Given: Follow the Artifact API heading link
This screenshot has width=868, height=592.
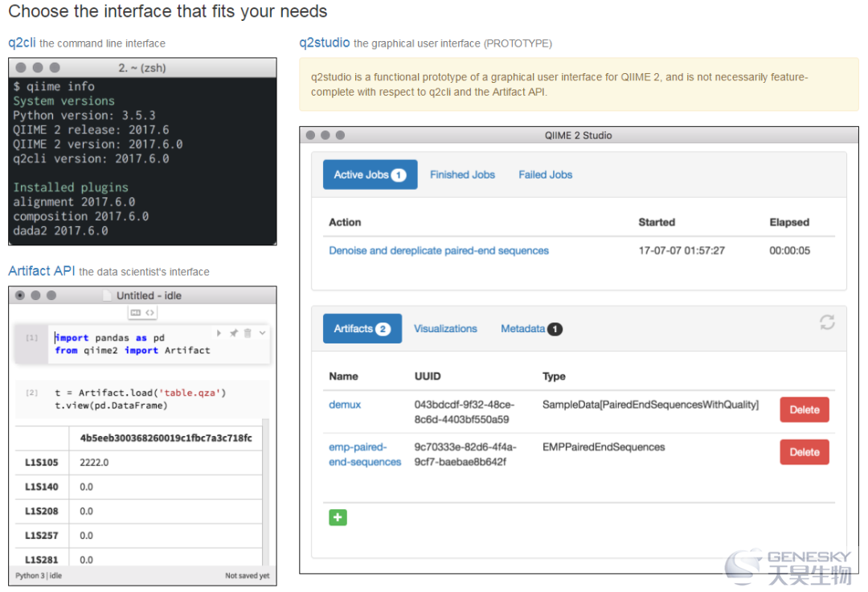Looking at the screenshot, I should [x=42, y=271].
